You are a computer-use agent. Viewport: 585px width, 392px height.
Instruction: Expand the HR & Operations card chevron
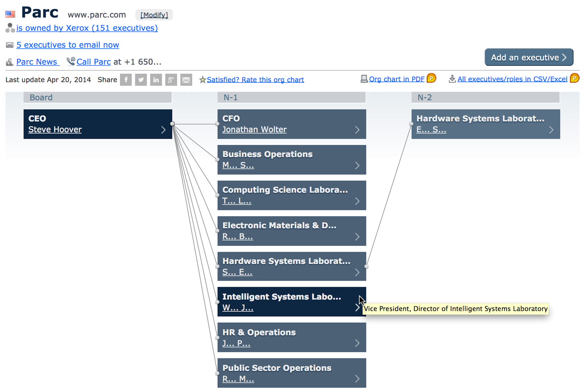click(357, 343)
